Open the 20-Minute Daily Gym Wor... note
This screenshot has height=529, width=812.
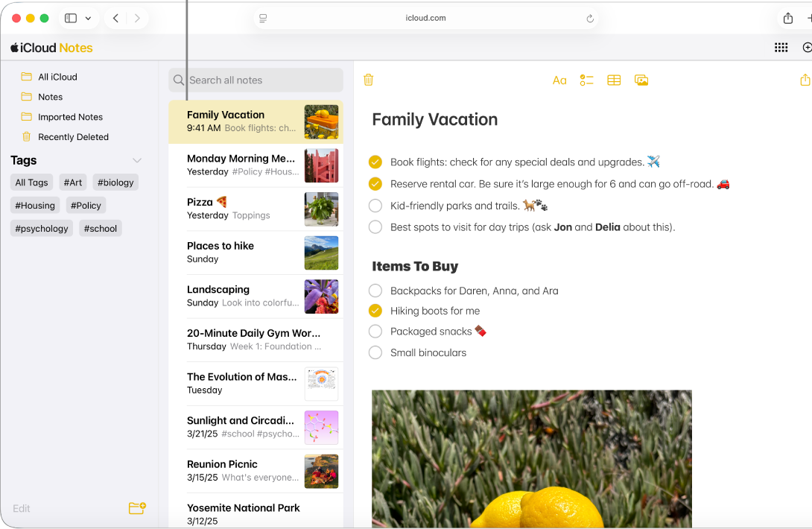coord(256,339)
